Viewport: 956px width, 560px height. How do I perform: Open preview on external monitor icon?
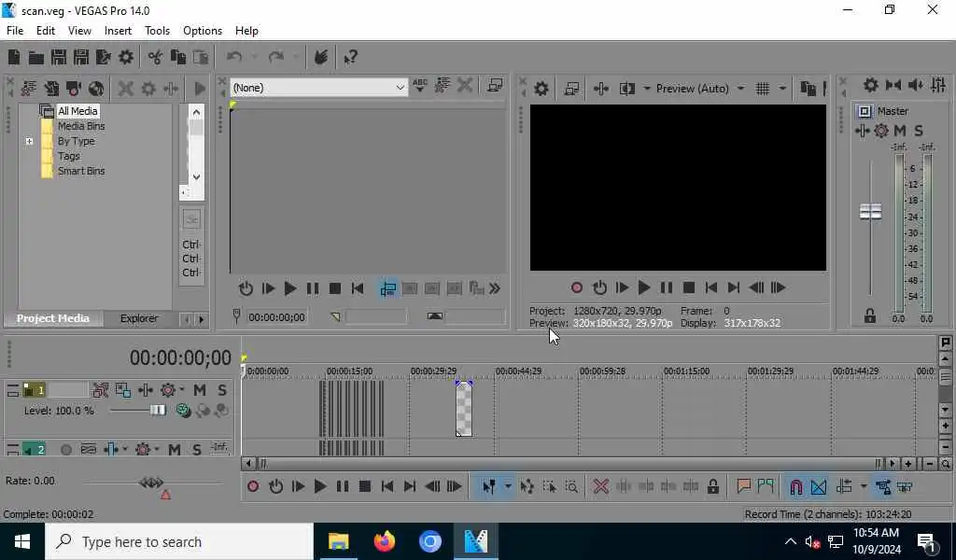point(571,89)
